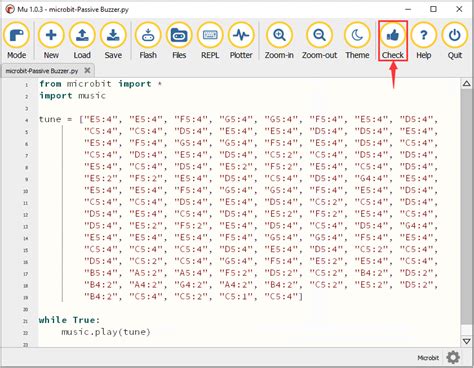Open settings gear in status bar
The image size is (474, 368).
click(x=453, y=358)
